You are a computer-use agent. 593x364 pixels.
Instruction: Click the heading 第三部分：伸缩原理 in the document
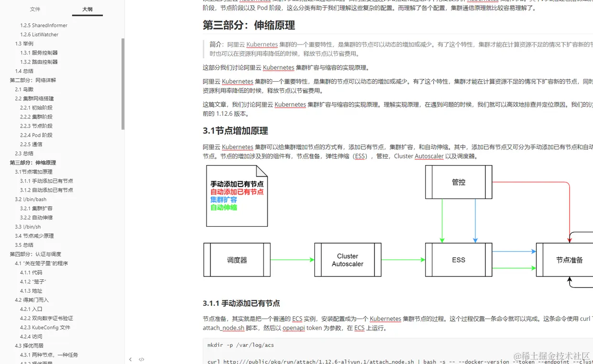point(249,25)
